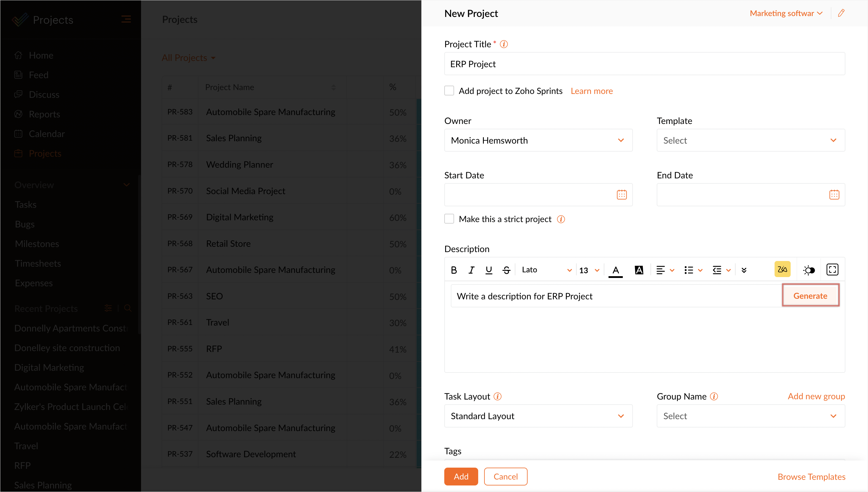Open the Marketing softwar layout menu
This screenshot has width=868, height=492.
pos(786,13)
